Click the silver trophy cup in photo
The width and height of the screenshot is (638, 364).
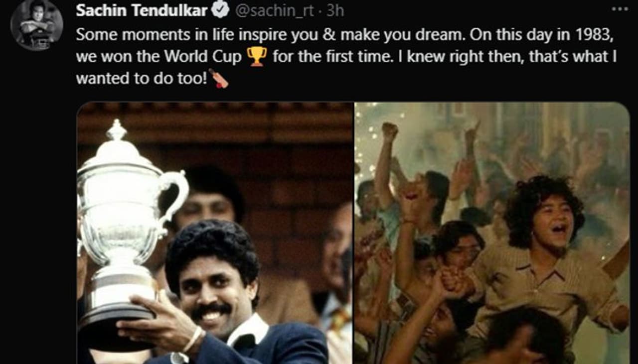(x=125, y=229)
